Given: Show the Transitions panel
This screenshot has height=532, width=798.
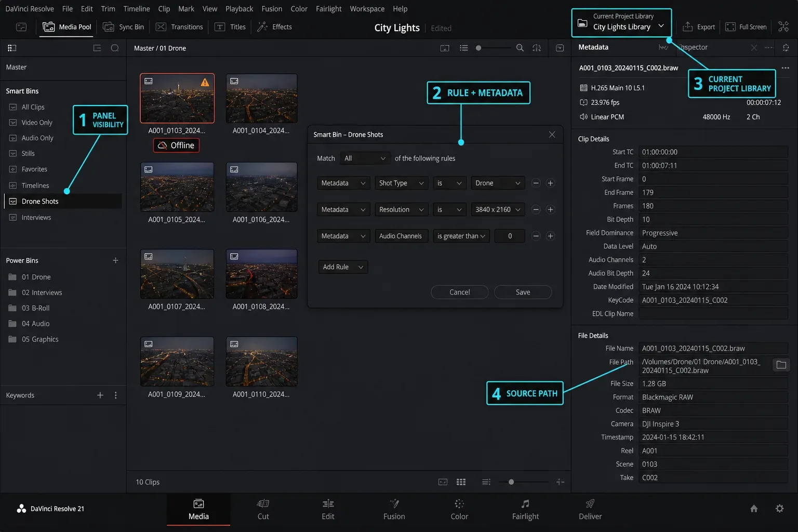Looking at the screenshot, I should point(179,27).
